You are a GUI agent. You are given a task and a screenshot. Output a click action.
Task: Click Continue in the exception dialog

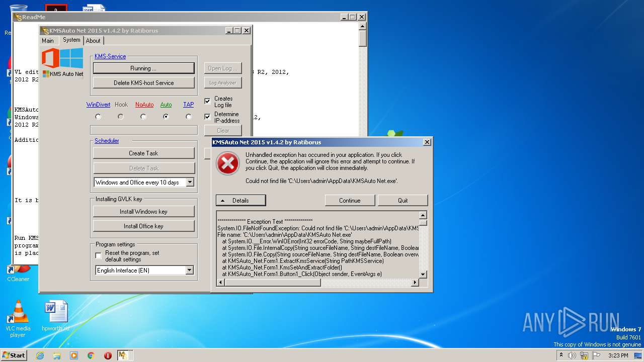[x=350, y=200]
